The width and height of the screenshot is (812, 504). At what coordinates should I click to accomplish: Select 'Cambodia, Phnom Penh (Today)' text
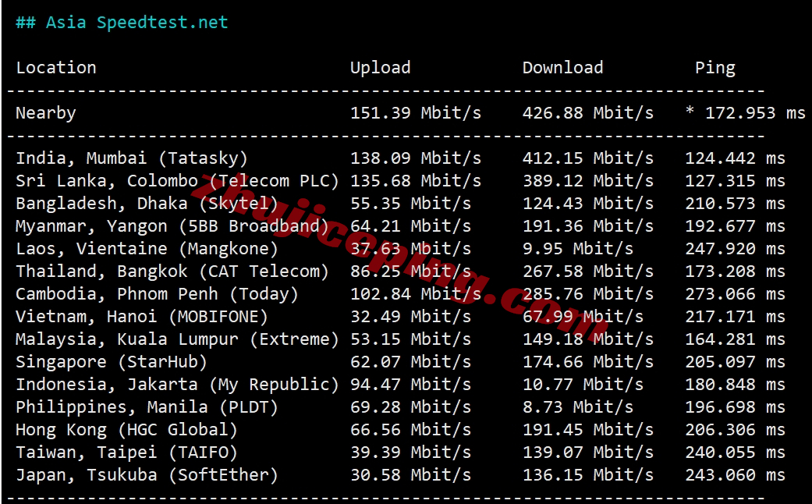157,294
